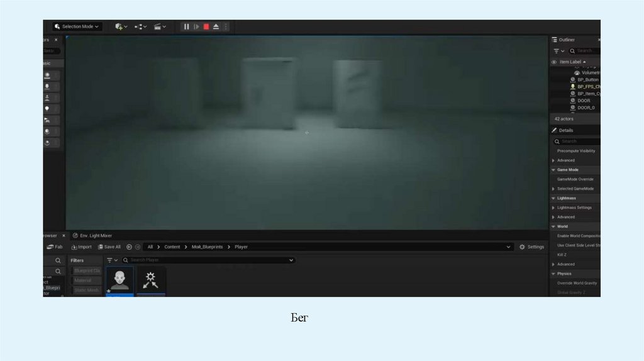
Task: Open the Selection Mode dropdown
Action: (77, 26)
